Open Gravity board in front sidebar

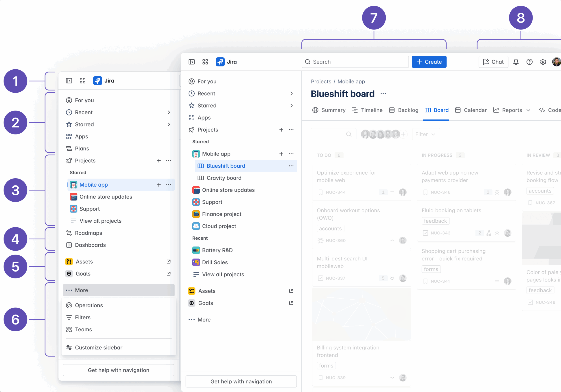click(245, 178)
